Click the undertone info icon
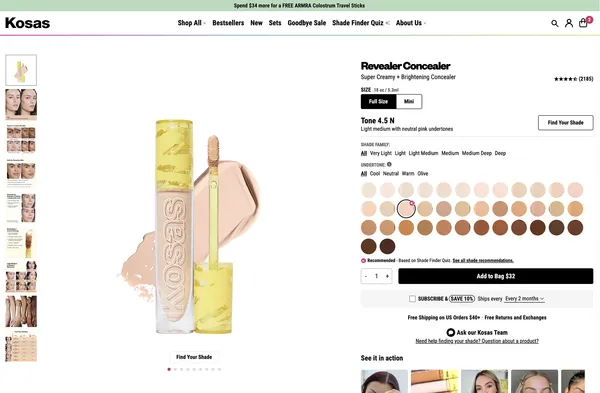This screenshot has height=393, width=600. (389, 165)
